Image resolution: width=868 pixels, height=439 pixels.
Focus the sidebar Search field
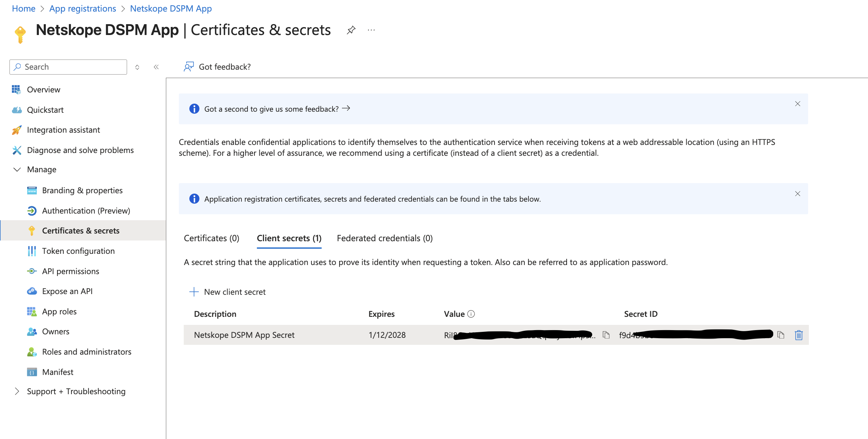click(68, 67)
